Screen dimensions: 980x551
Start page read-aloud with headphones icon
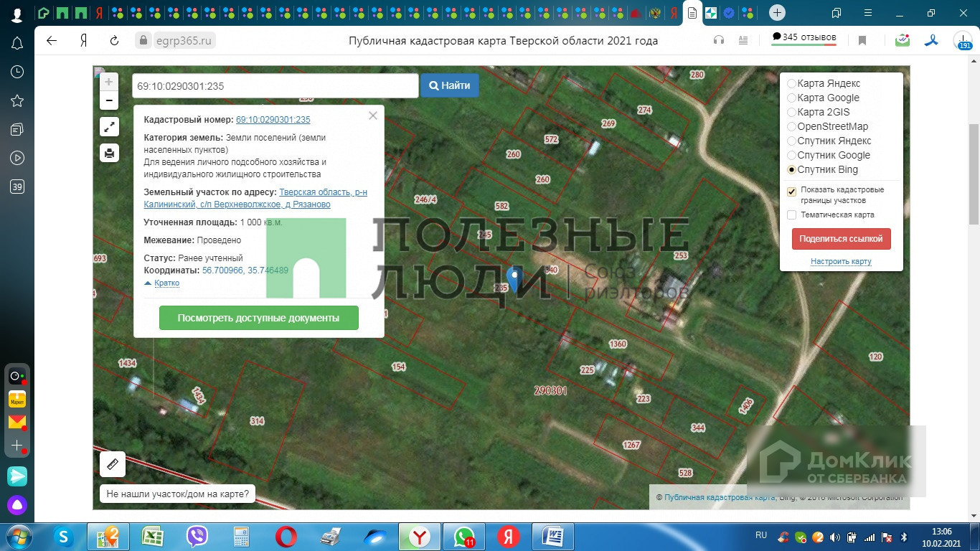tap(719, 41)
